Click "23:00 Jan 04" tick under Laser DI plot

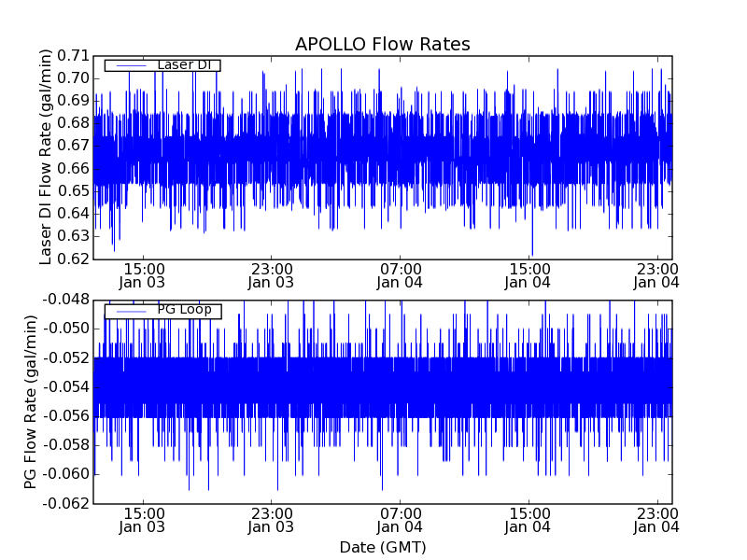point(656,276)
